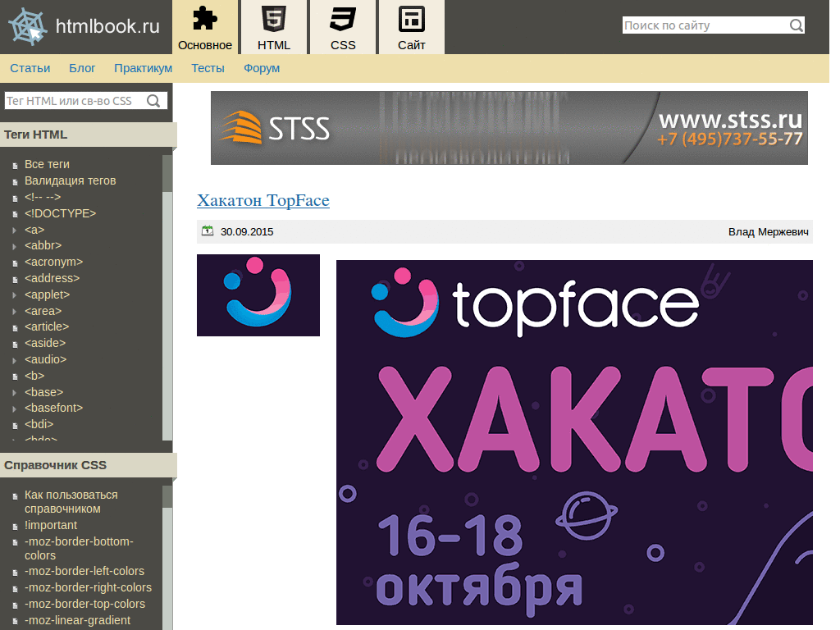
Task: Expand the <a> tag arrow
Action: pyautogui.click(x=15, y=230)
